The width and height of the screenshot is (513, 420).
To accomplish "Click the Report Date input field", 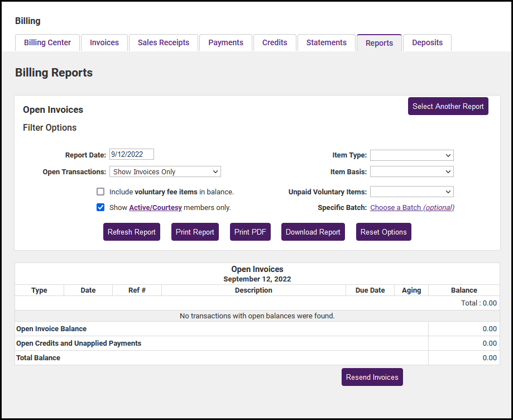I will click(x=131, y=155).
